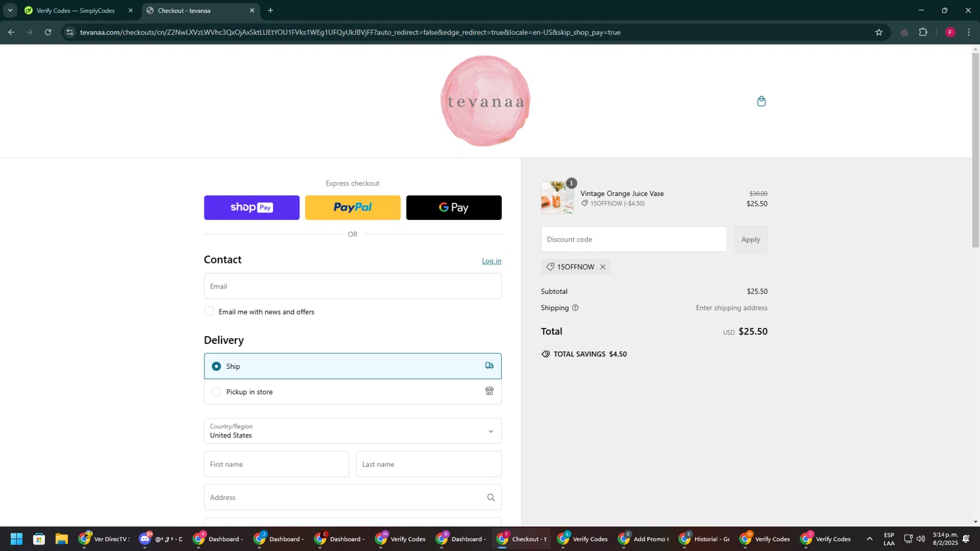This screenshot has height=551, width=980.
Task: Open the Chrome profile avatar
Action: coord(950,32)
